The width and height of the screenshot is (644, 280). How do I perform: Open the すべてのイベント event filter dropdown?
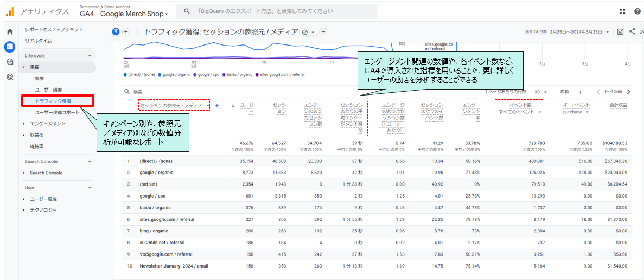[x=520, y=112]
